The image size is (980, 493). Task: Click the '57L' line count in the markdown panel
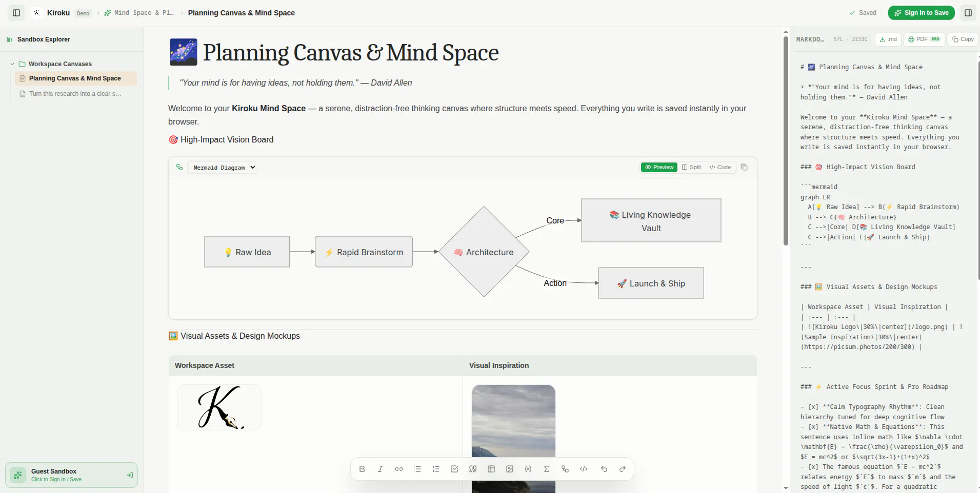(x=838, y=39)
